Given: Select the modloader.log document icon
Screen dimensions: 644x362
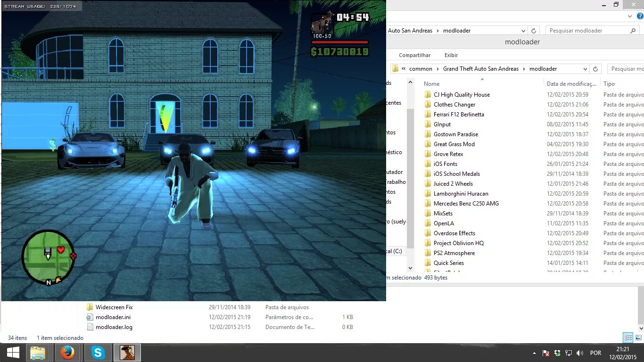Looking at the screenshot, I should coord(90,327).
